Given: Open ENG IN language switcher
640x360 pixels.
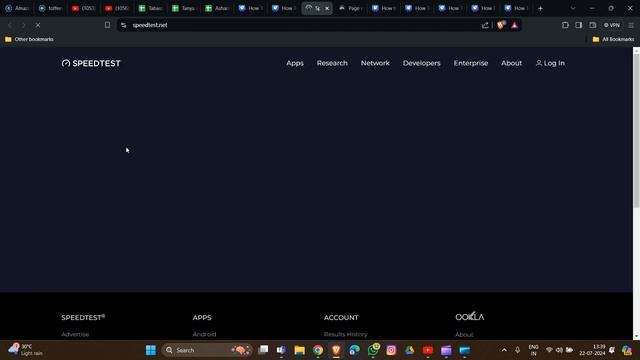Looking at the screenshot, I should tap(533, 350).
